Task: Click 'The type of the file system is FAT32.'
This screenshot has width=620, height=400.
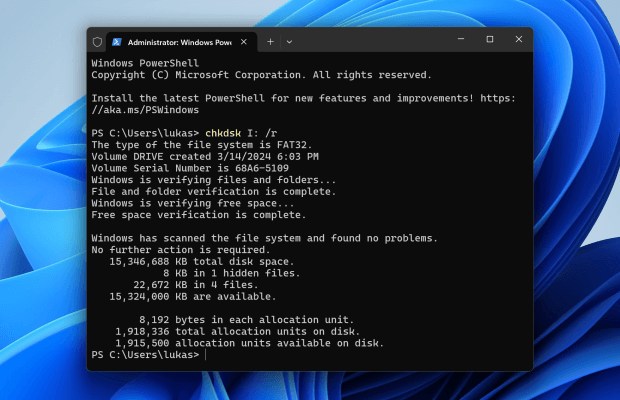Action: click(x=202, y=145)
